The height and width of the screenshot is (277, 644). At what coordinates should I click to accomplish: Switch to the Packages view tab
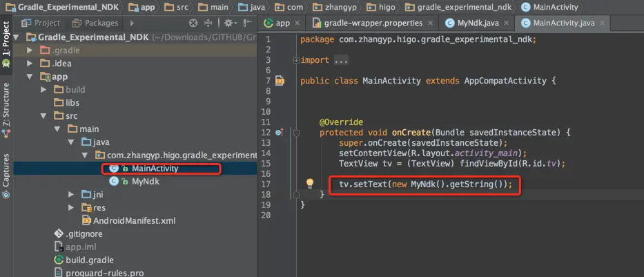[x=95, y=23]
